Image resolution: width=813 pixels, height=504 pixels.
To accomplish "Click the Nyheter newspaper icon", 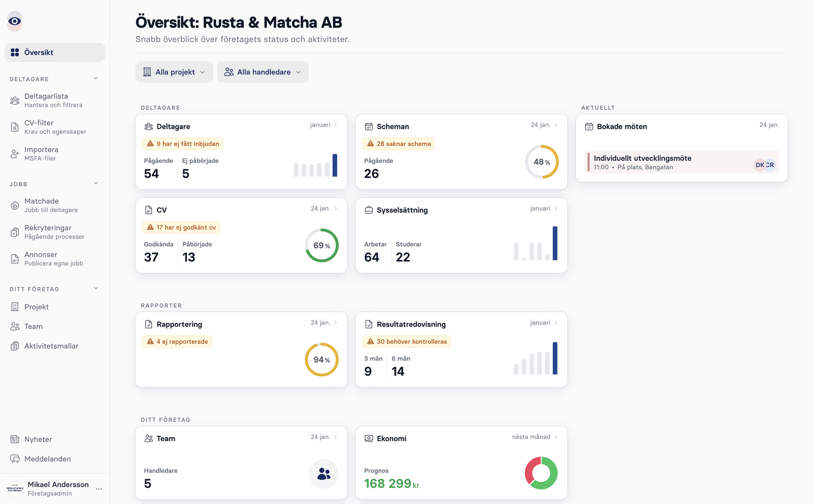I will tap(14, 439).
